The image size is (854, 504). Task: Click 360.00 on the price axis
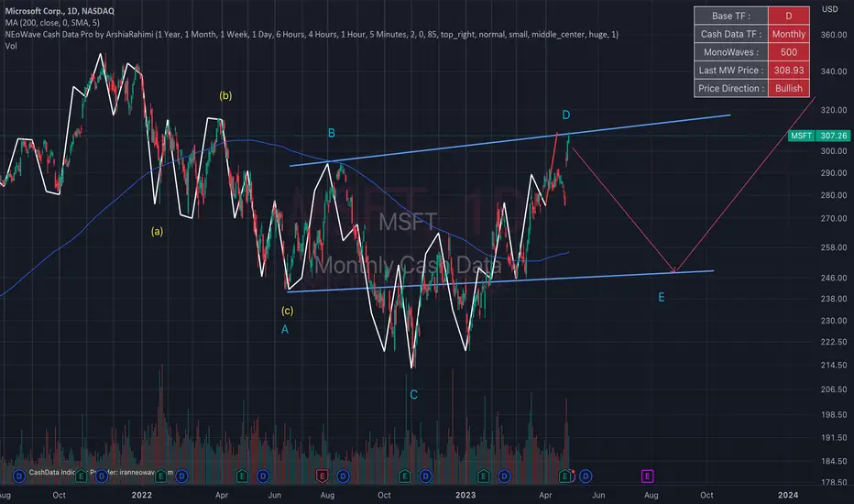click(833, 34)
